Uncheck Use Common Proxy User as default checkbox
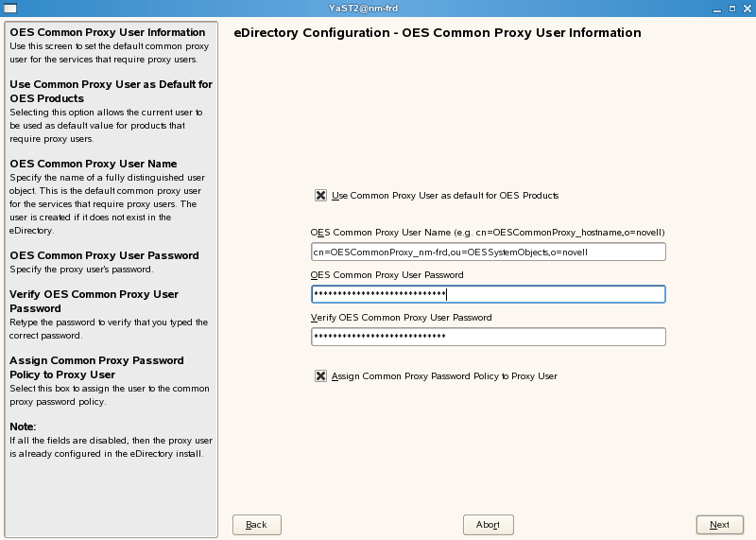This screenshot has width=756, height=540. [x=321, y=196]
